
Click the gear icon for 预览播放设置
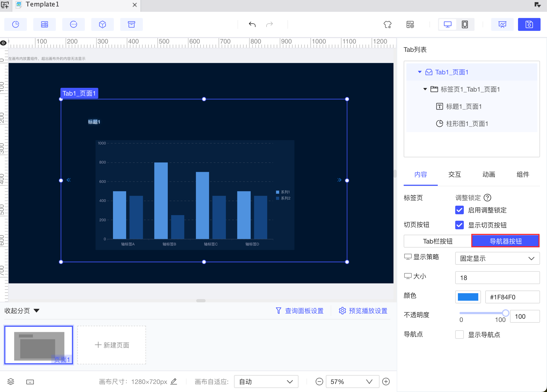coord(342,311)
